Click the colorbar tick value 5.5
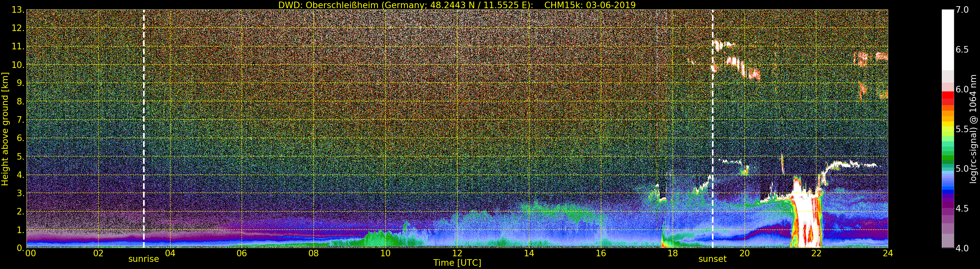This screenshot has width=980, height=269. [x=962, y=129]
